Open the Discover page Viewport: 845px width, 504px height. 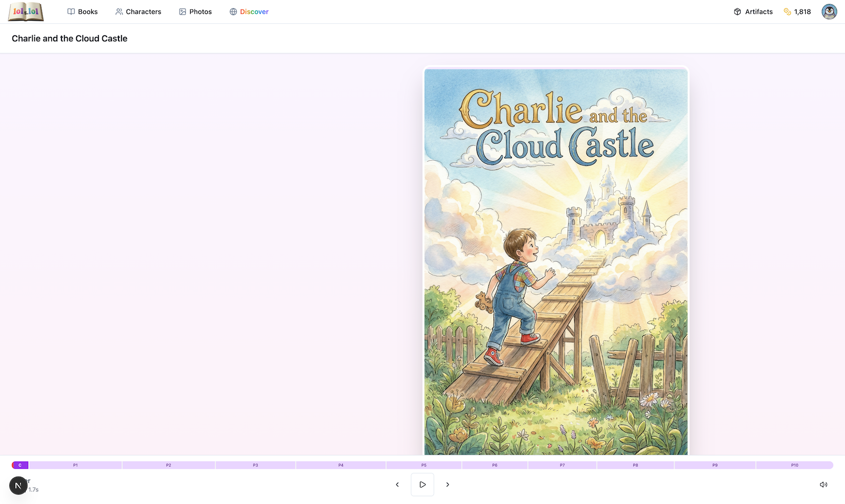[x=249, y=12]
